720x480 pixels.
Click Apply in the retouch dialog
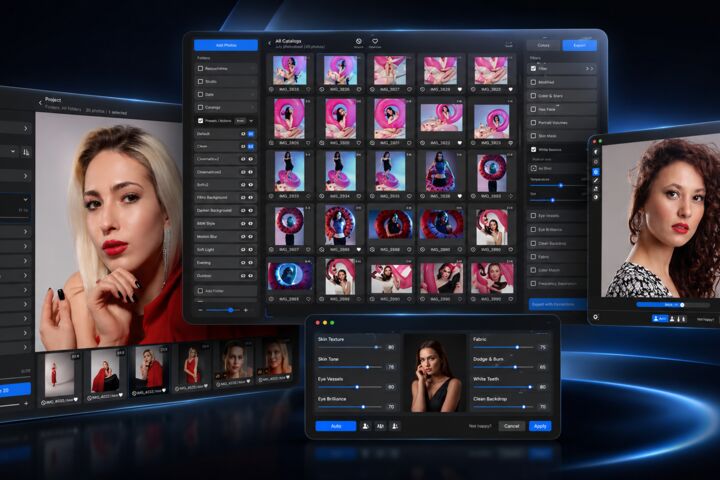(x=540, y=426)
